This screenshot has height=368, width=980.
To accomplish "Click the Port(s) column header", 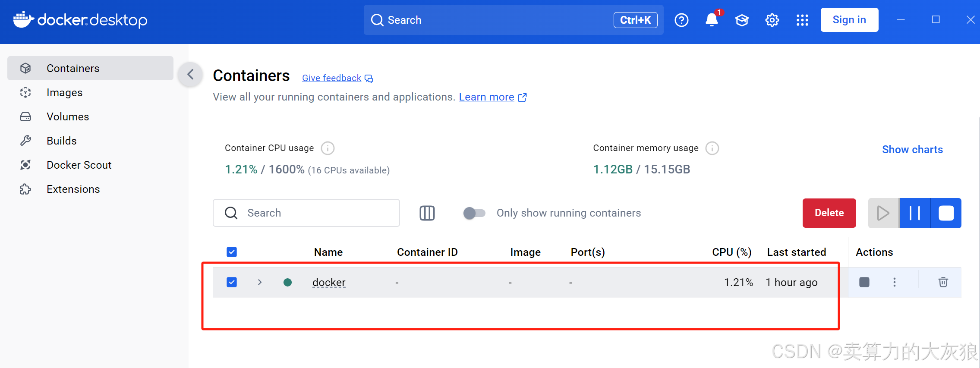I will [x=588, y=252].
